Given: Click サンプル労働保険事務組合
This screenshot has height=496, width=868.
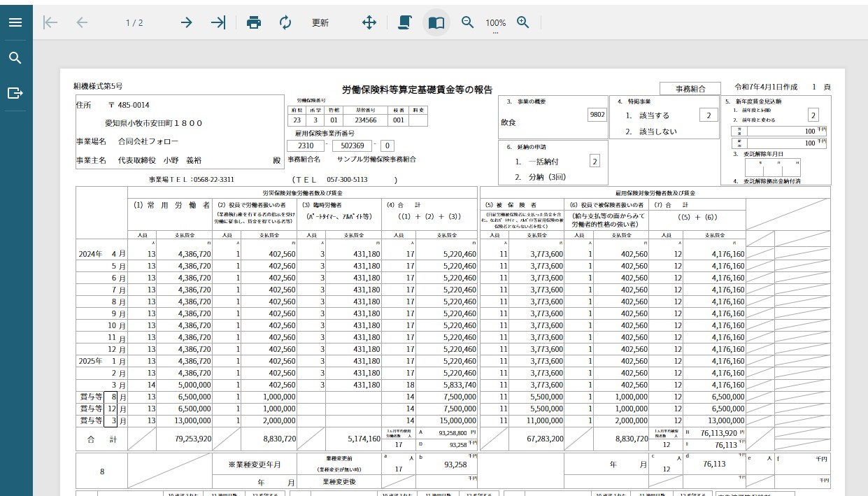Looking at the screenshot, I should pos(376,160).
